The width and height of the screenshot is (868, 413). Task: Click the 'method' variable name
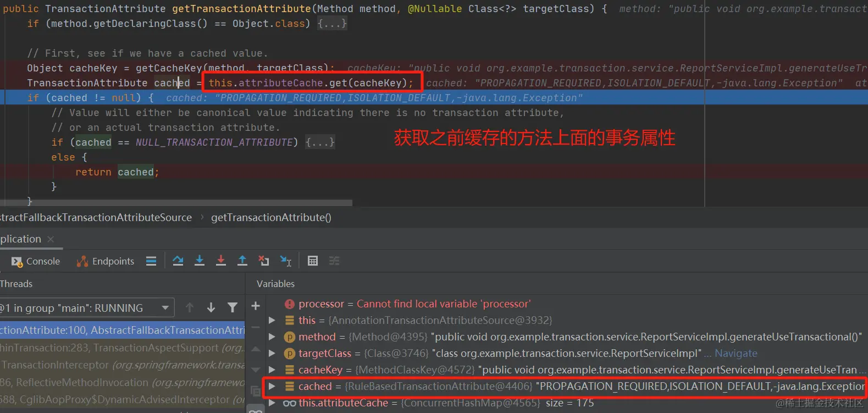click(x=317, y=337)
